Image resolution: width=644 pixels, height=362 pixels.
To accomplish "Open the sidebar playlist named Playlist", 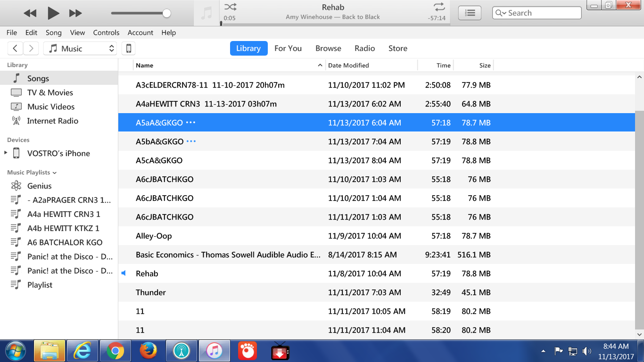I will tap(59, 285).
